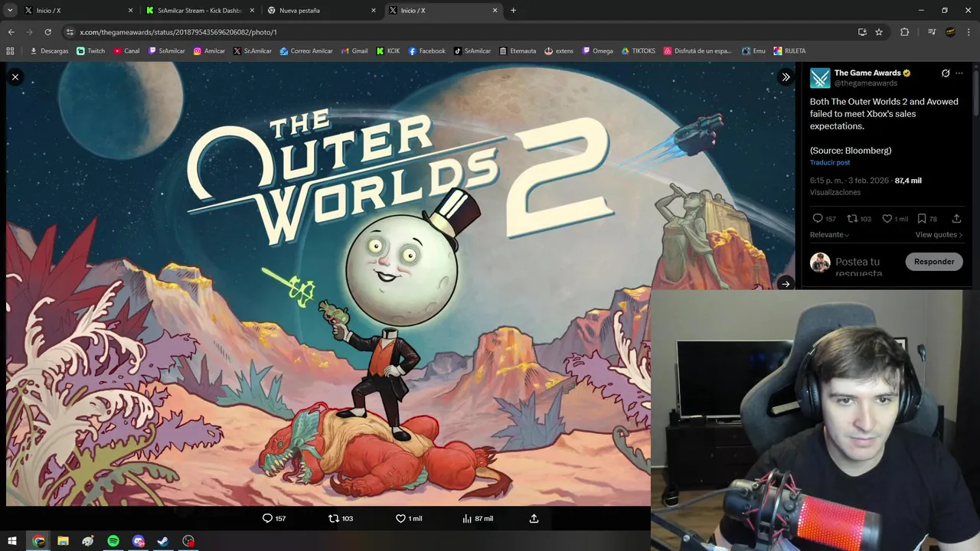Click the Grok icon in the post header
This screenshot has width=980, height=551.
(x=946, y=73)
